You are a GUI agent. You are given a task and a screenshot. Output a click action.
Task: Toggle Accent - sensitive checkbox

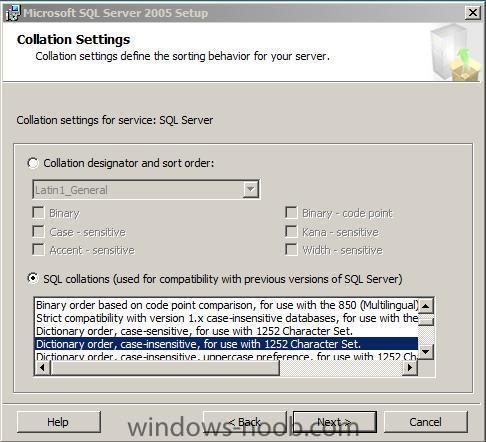click(38, 249)
